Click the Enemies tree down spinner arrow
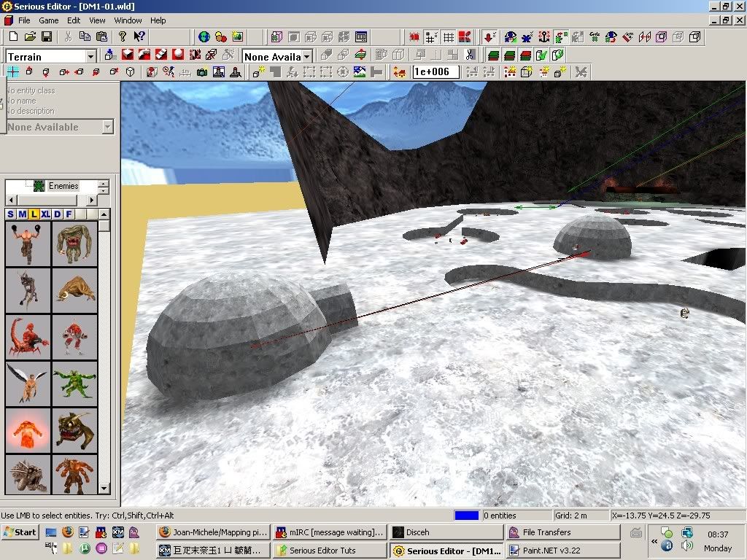The width and height of the screenshot is (747, 560). tap(104, 190)
